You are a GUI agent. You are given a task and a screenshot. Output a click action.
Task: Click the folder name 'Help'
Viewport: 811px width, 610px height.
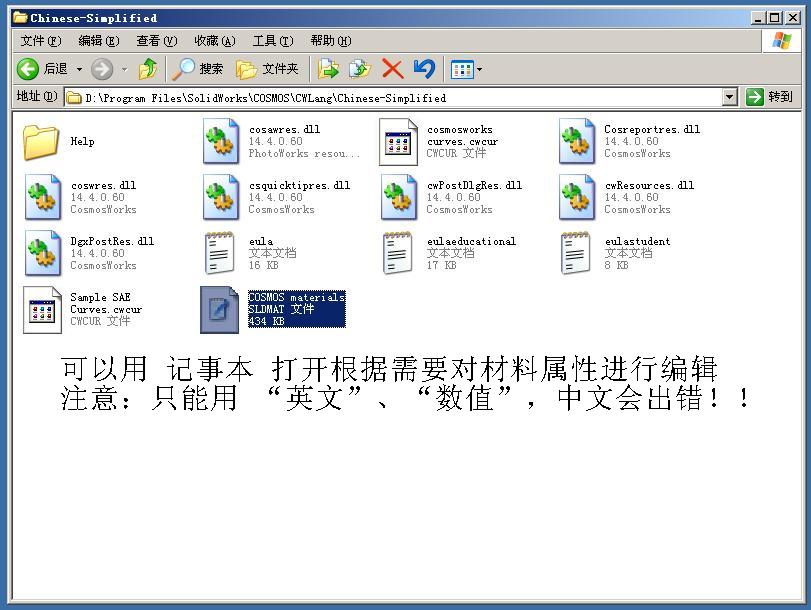pyautogui.click(x=82, y=141)
